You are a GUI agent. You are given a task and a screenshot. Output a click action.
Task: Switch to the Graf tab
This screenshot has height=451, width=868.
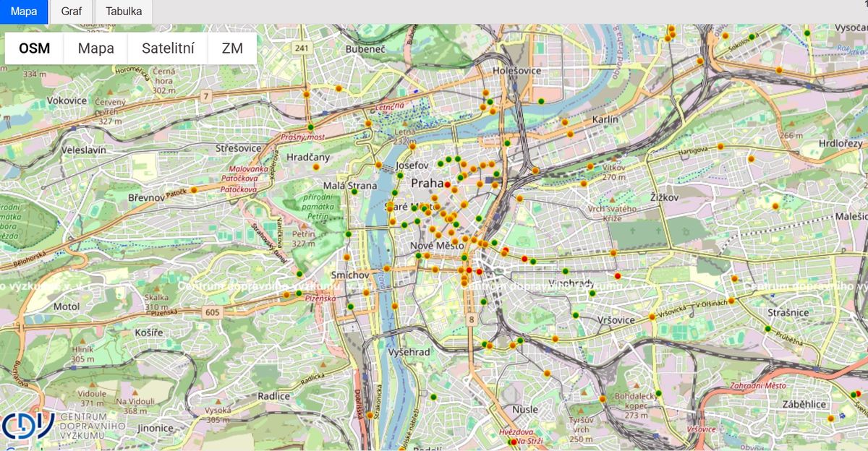[x=71, y=12]
